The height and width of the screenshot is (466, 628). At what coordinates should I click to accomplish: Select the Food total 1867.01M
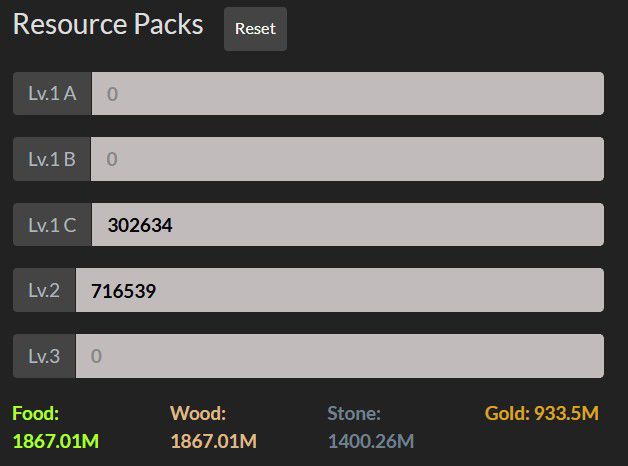56,440
